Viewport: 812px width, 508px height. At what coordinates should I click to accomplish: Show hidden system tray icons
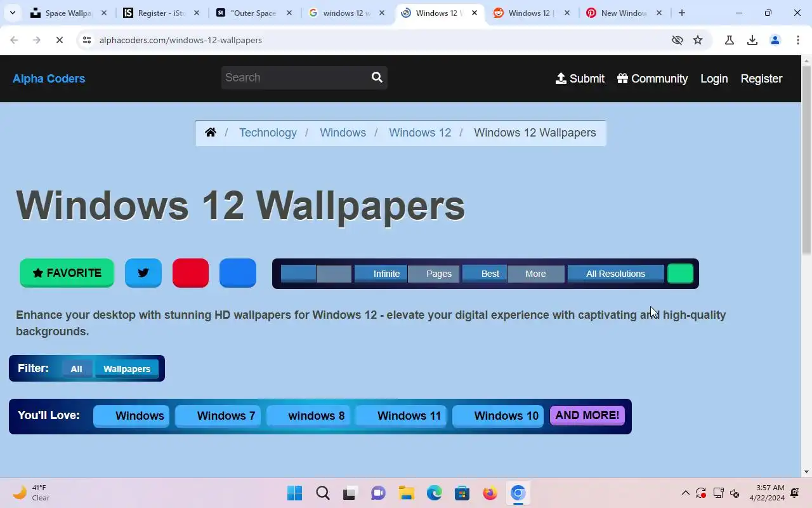click(x=685, y=493)
